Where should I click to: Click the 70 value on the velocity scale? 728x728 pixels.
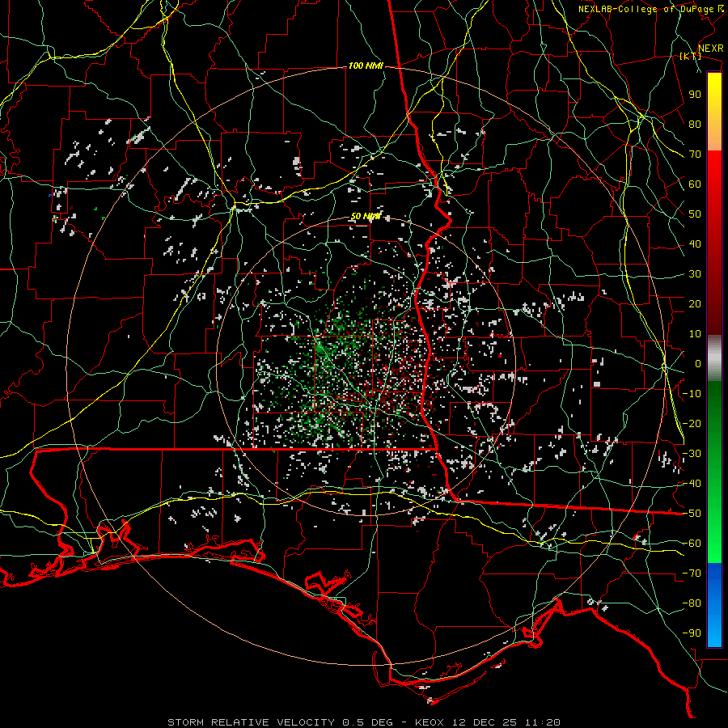point(695,154)
